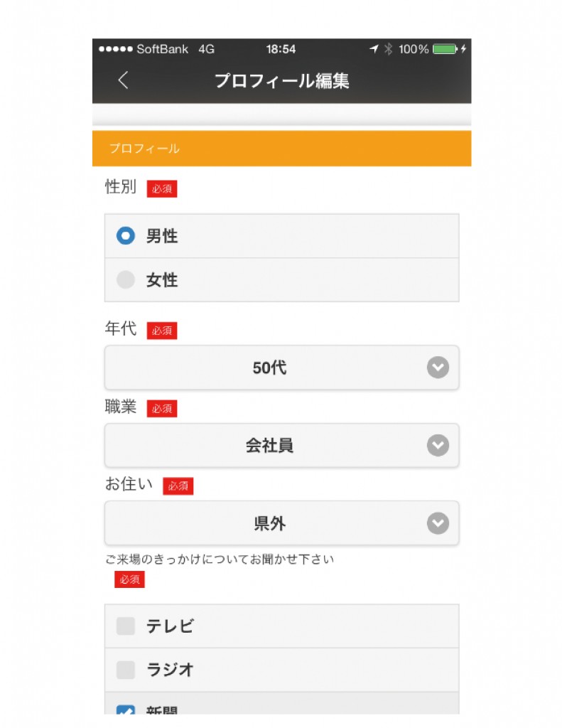This screenshot has width=562, height=728.
Task: Tap the orange プロフィール section header
Action: (x=281, y=149)
